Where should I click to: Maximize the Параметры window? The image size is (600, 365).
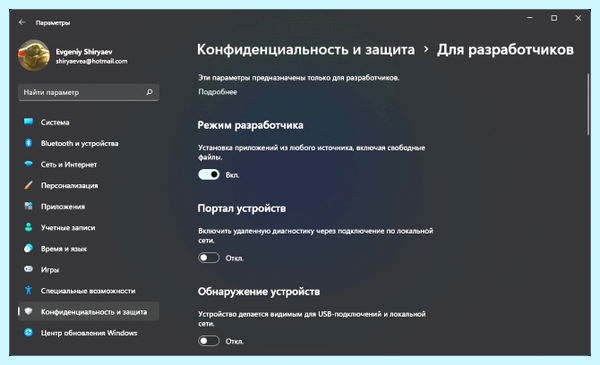pos(554,18)
